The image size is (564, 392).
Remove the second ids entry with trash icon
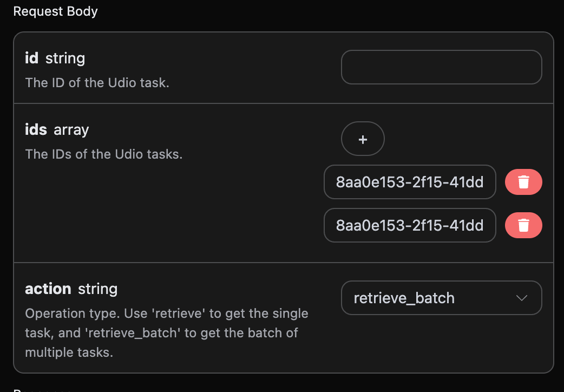pyautogui.click(x=523, y=225)
